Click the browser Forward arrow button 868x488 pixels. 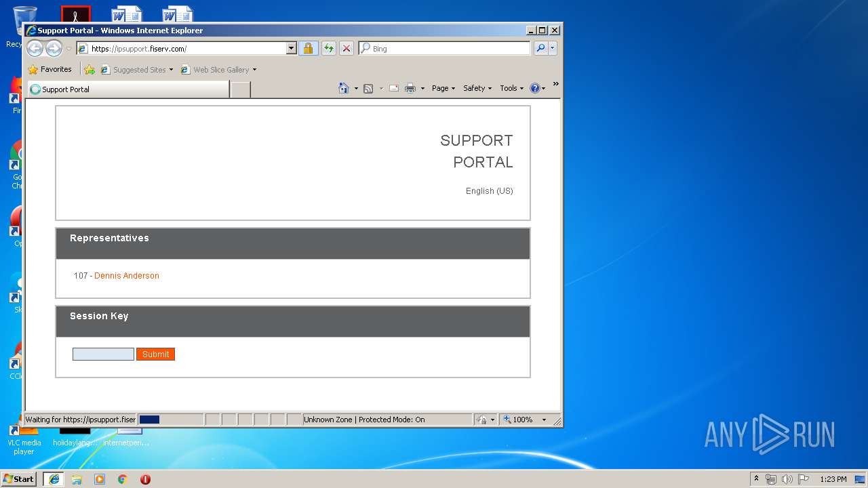point(54,48)
